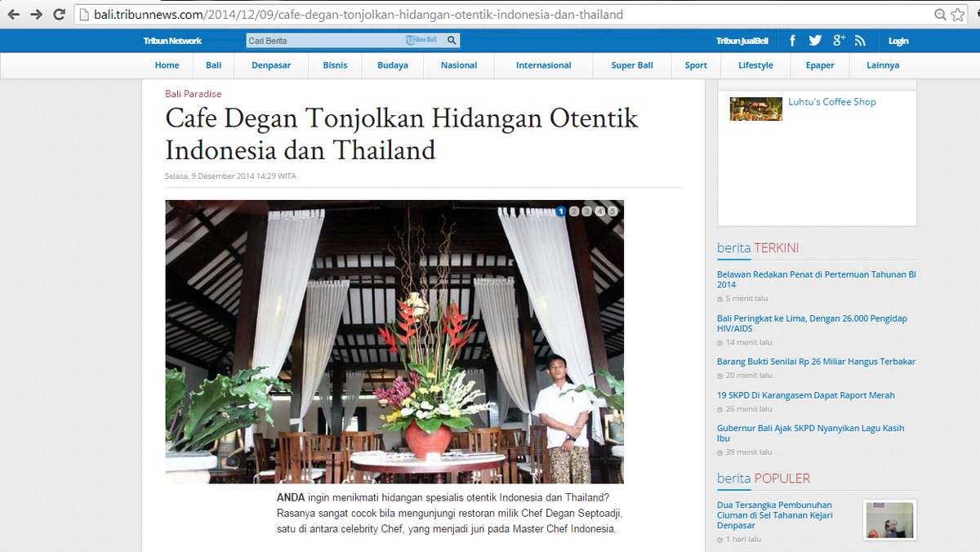This screenshot has width=980, height=552.
Task: Click the Tribun JualBeli link
Action: pos(742,41)
